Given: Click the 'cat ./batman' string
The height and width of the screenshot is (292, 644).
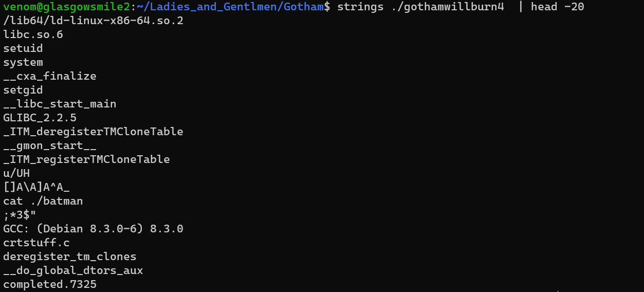Looking at the screenshot, I should coord(43,201).
